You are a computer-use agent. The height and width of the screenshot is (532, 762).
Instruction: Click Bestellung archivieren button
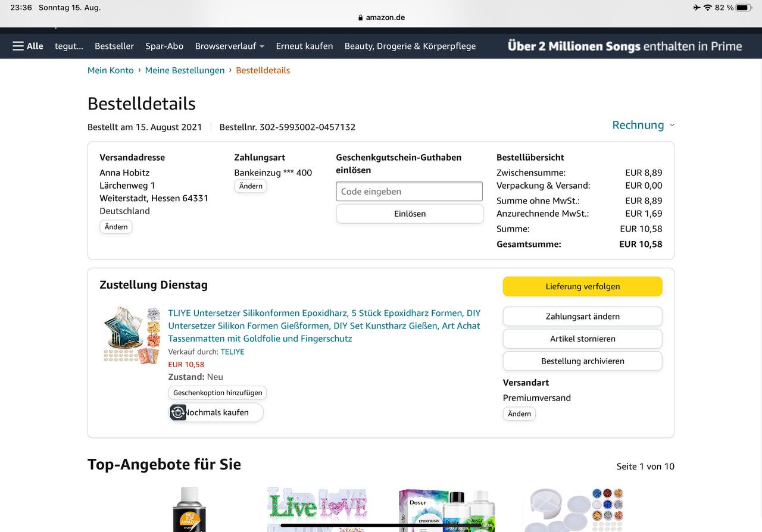582,361
